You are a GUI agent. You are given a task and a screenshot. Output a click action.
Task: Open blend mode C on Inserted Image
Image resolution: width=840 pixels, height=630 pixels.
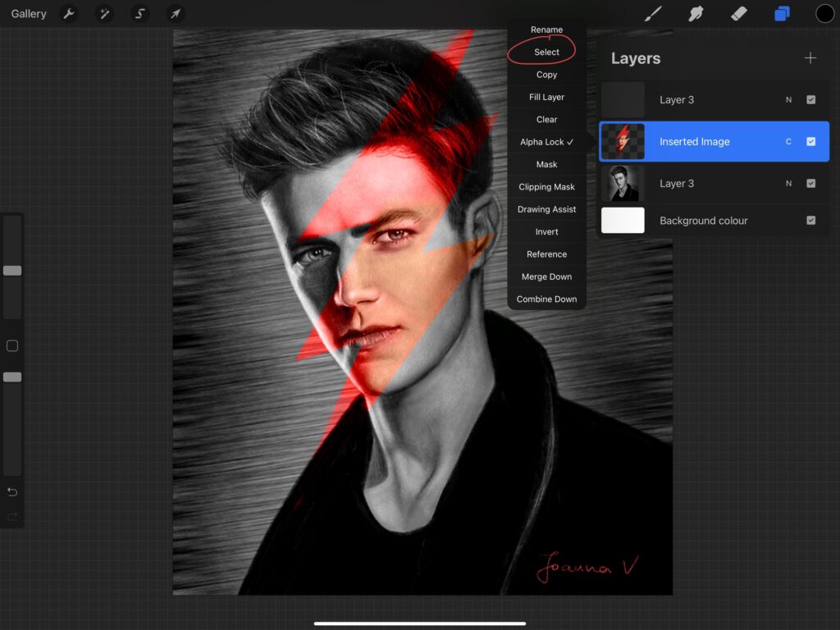pos(788,142)
